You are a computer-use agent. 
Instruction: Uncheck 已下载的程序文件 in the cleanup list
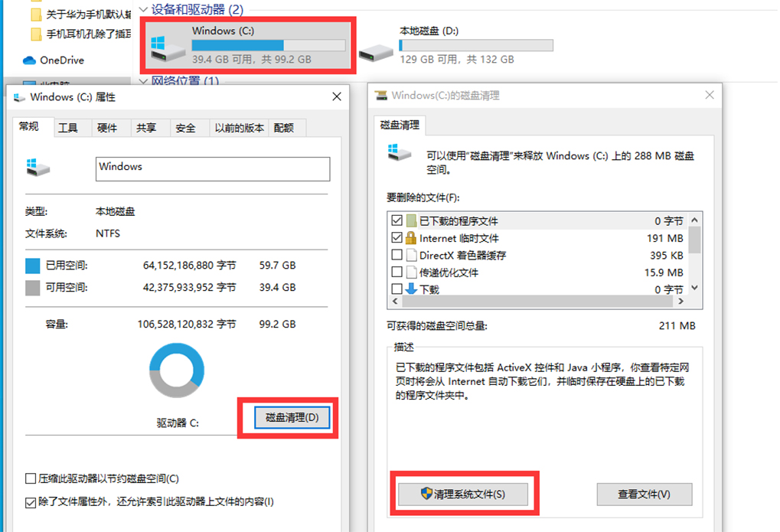click(x=396, y=220)
